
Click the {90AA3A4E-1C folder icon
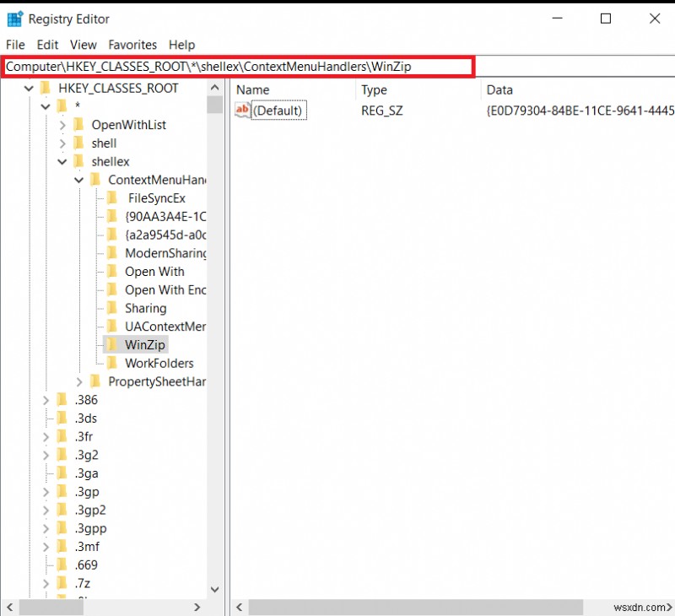[112, 216]
